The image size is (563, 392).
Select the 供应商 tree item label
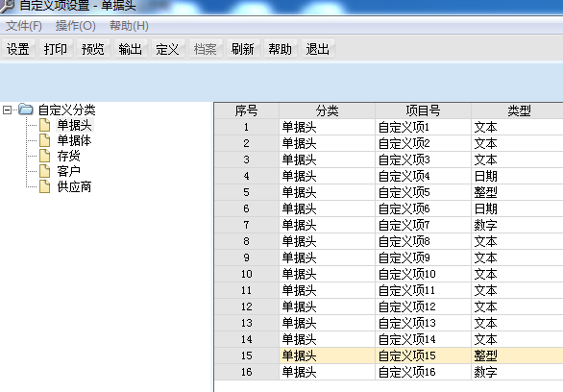tap(74, 186)
